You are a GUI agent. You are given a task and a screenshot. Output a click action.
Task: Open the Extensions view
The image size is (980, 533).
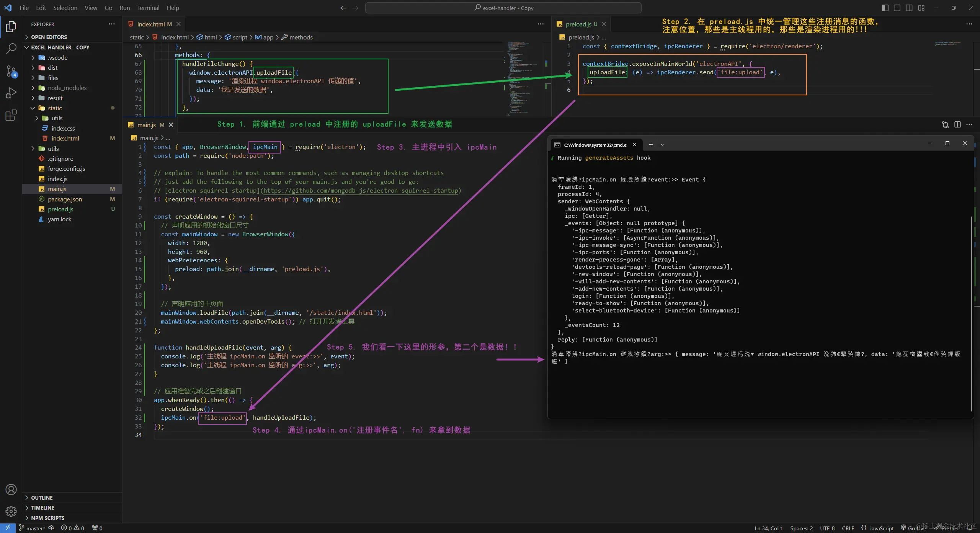(11, 115)
